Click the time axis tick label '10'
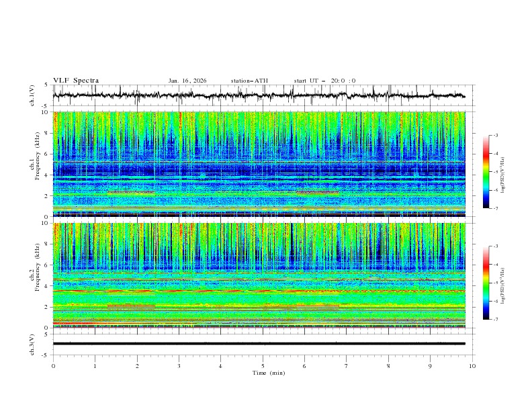532x411 pixels. click(x=472, y=366)
